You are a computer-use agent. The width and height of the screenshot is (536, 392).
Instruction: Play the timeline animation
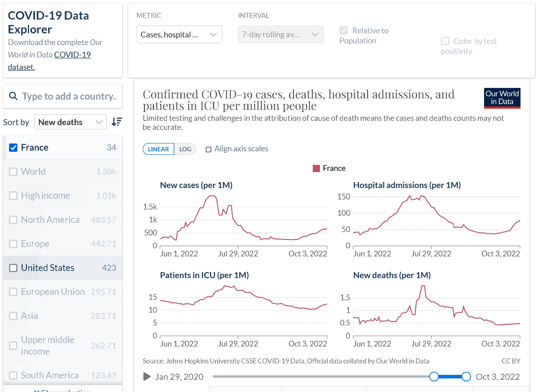point(147,377)
